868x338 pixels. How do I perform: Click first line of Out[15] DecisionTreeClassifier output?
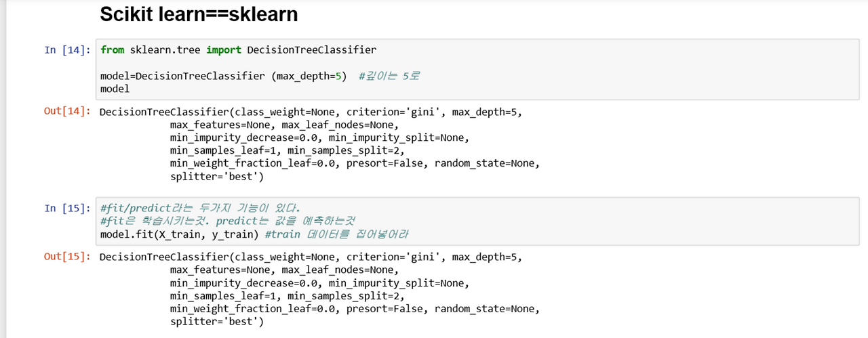pos(311,257)
